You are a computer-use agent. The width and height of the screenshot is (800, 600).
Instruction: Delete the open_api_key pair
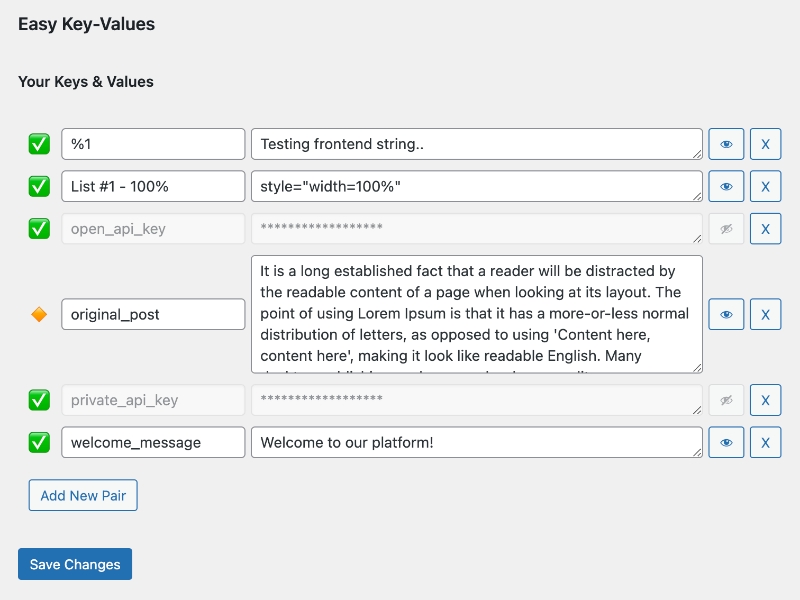point(765,229)
